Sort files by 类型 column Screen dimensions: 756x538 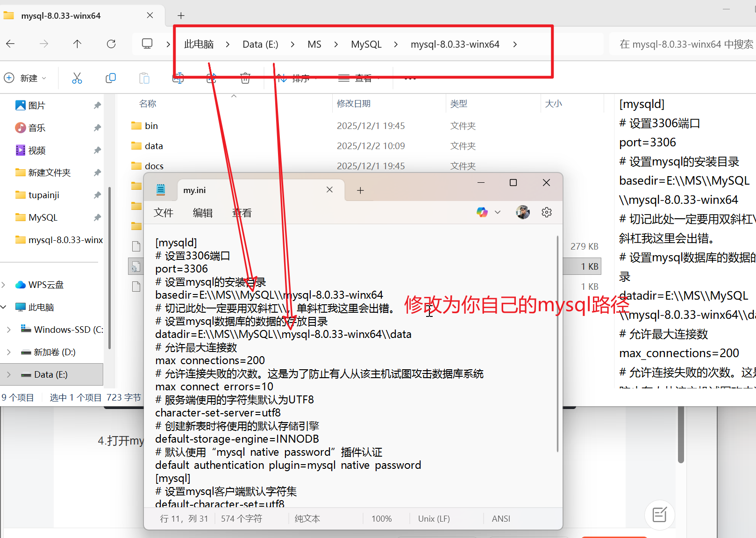tap(459, 104)
